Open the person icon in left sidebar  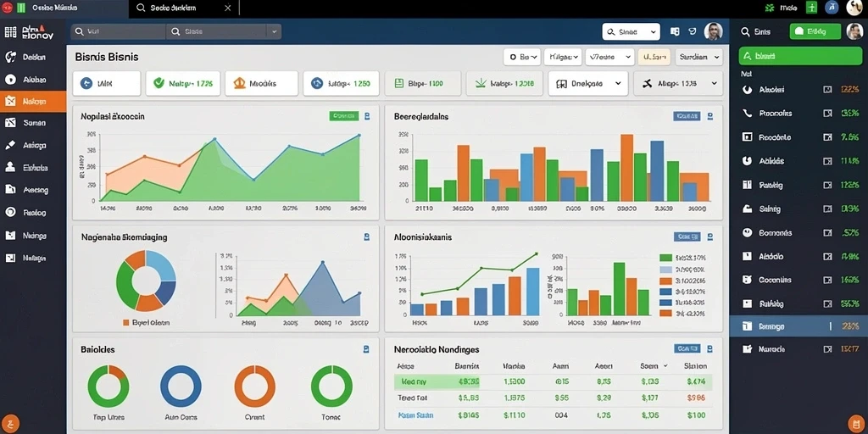[x=10, y=167]
